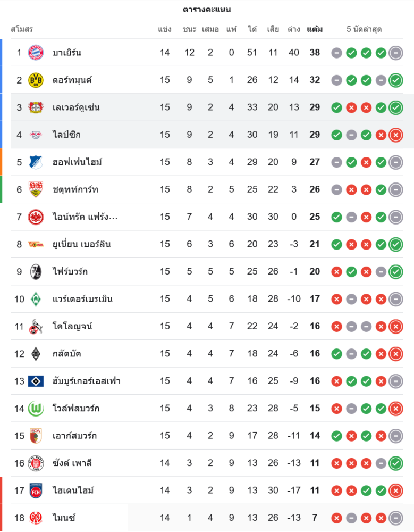The height and width of the screenshot is (532, 414).
Task: Open the ซังต์ เพาลี team link
Action: coord(72,463)
